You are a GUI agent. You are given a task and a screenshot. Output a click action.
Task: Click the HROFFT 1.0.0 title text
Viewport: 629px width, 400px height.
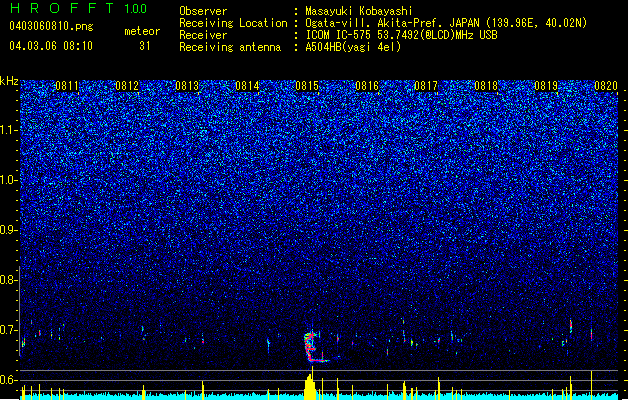[79, 8]
